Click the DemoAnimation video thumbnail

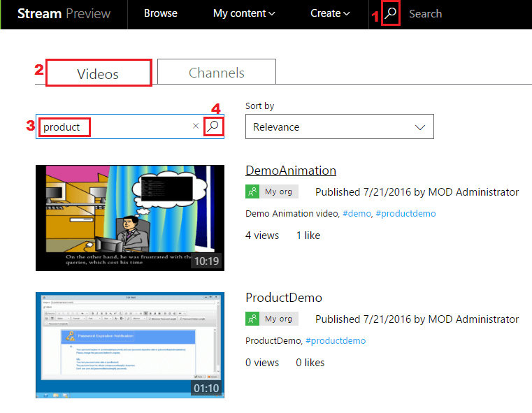pos(130,217)
